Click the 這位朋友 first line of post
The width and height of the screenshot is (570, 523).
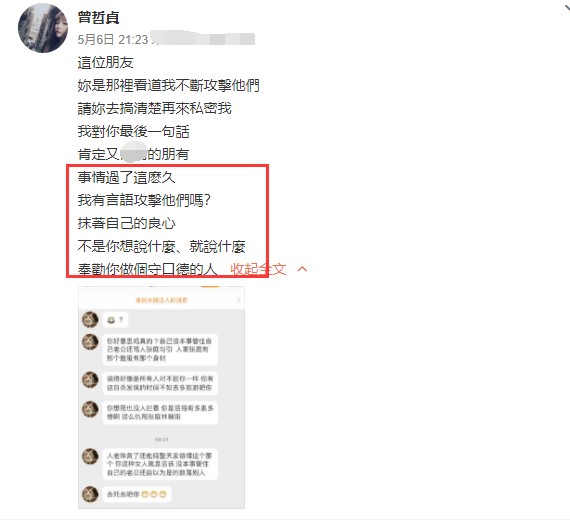tap(105, 63)
